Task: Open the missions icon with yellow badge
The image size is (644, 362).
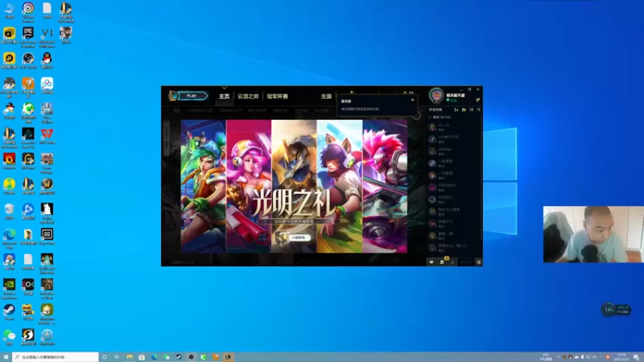Action: [x=442, y=261]
